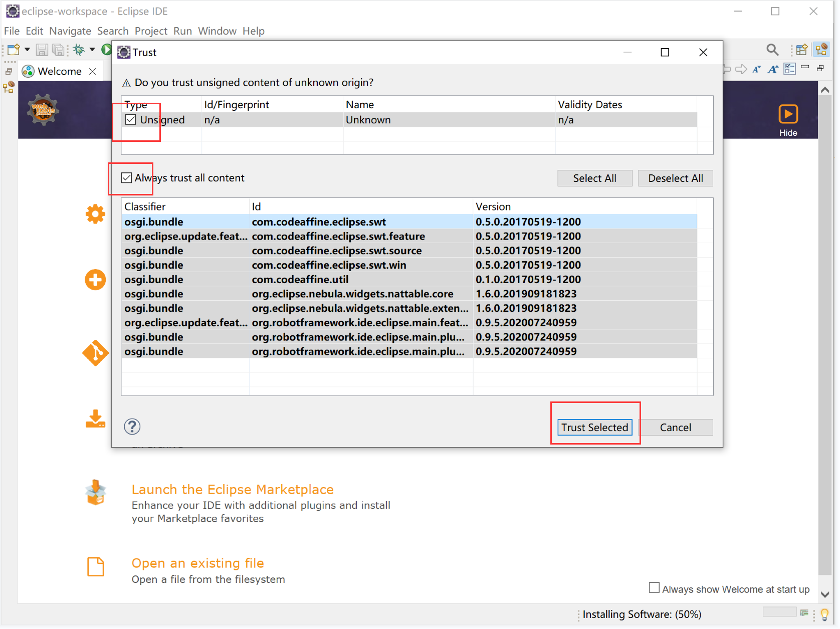Click the Save All toolbar icon
Image resolution: width=840 pixels, height=629 pixels.
(x=58, y=50)
